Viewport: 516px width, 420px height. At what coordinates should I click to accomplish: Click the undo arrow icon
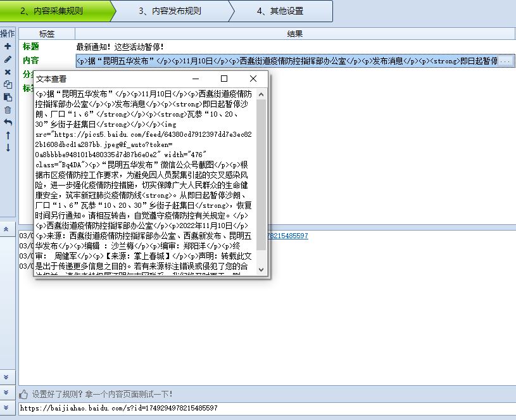click(x=8, y=122)
